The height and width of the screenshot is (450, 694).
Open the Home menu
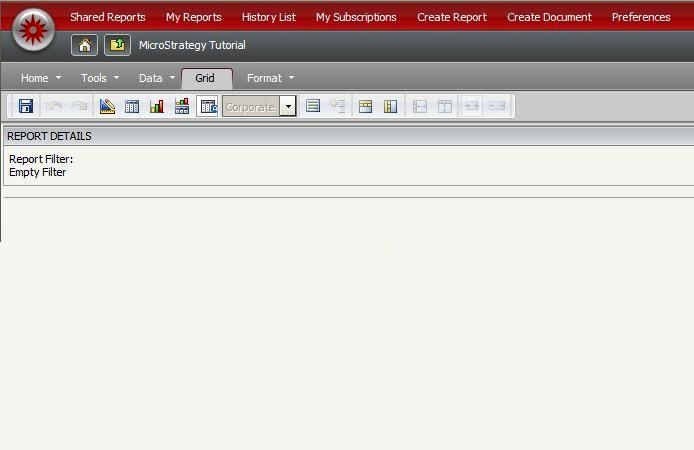(41, 78)
